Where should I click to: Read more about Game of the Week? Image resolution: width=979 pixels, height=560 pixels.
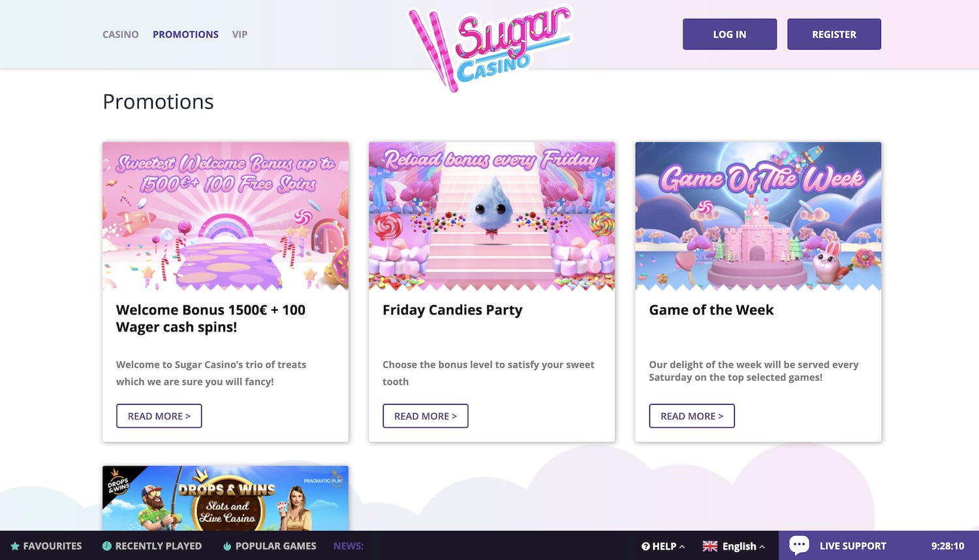692,416
